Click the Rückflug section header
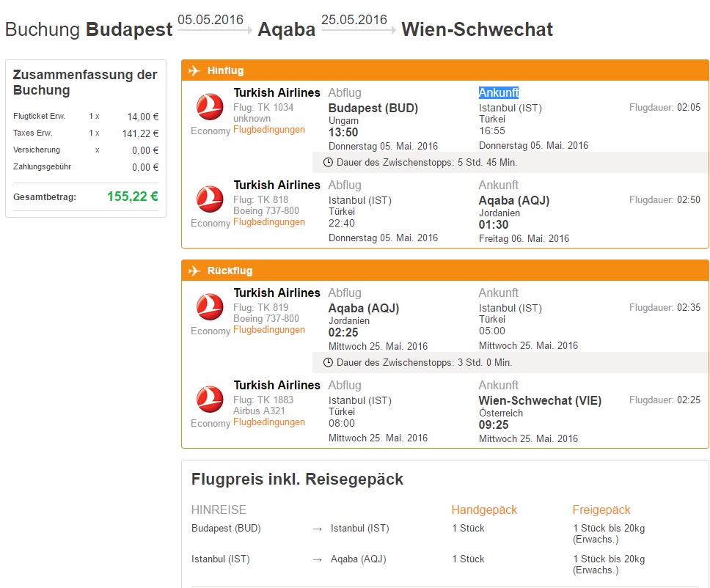 pyautogui.click(x=445, y=271)
